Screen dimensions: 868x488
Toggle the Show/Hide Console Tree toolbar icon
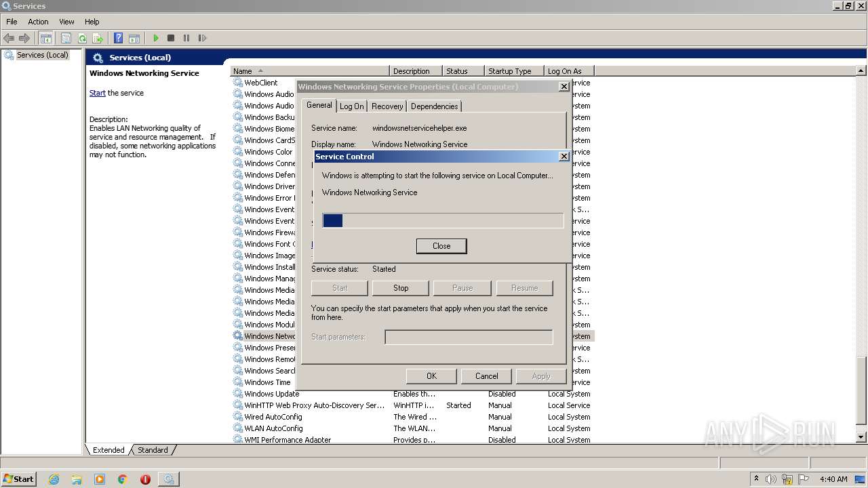[46, 38]
